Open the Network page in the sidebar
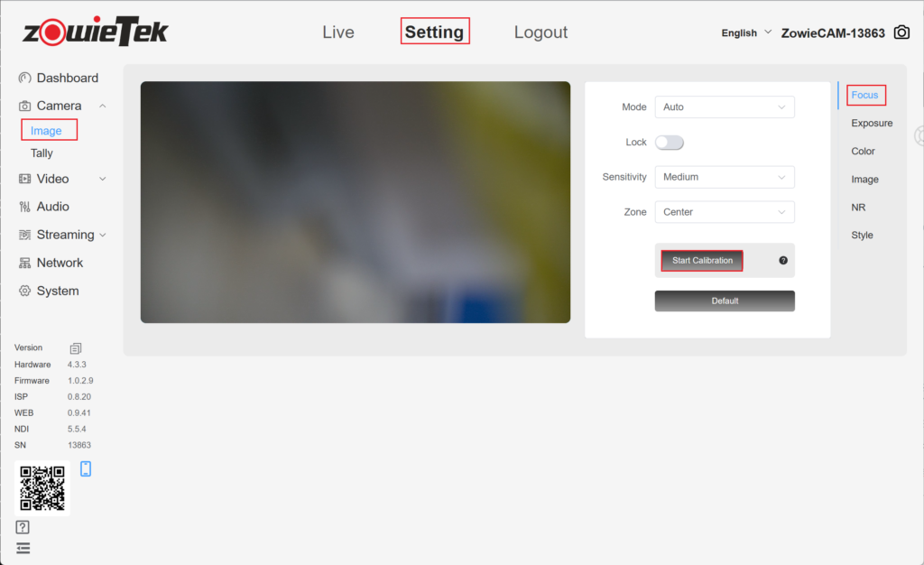The image size is (924, 565). 60,263
